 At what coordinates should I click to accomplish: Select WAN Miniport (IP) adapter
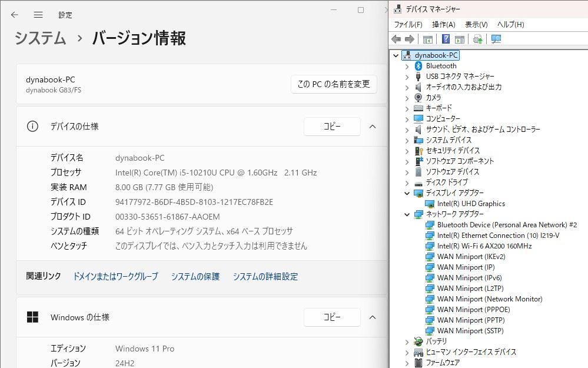click(466, 267)
